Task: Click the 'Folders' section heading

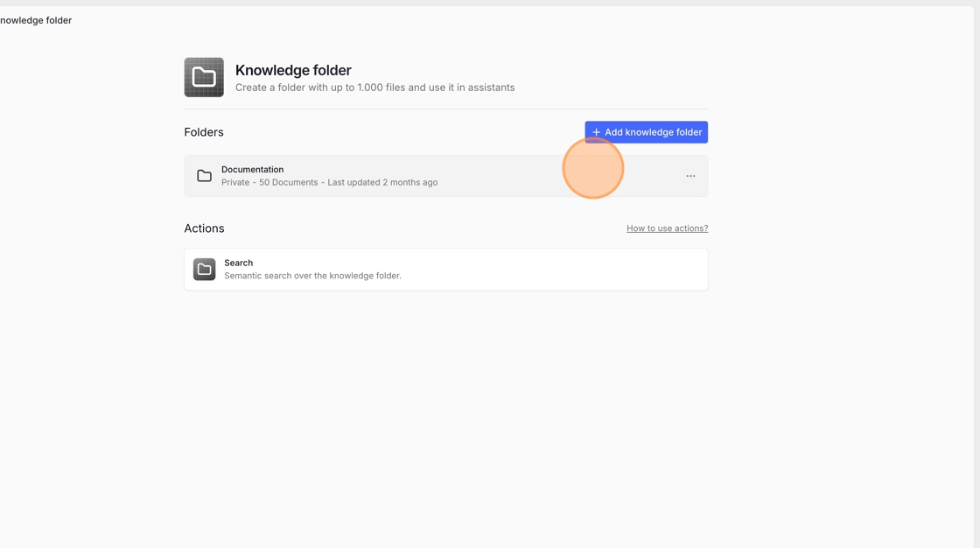Action: (204, 132)
